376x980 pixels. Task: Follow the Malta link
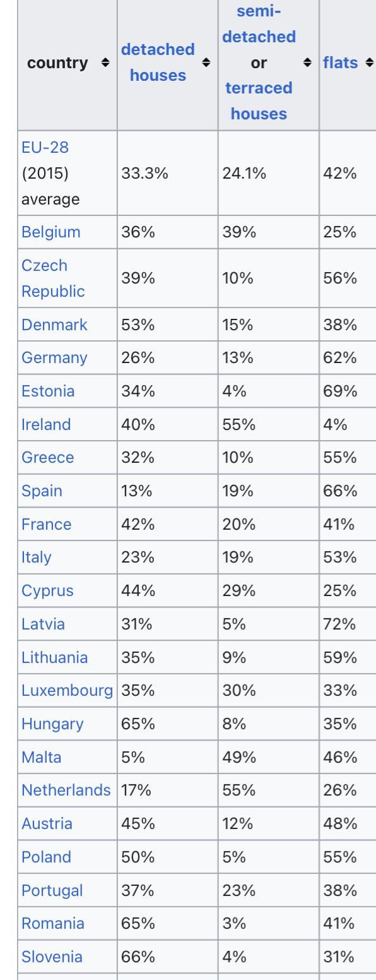tap(42, 756)
